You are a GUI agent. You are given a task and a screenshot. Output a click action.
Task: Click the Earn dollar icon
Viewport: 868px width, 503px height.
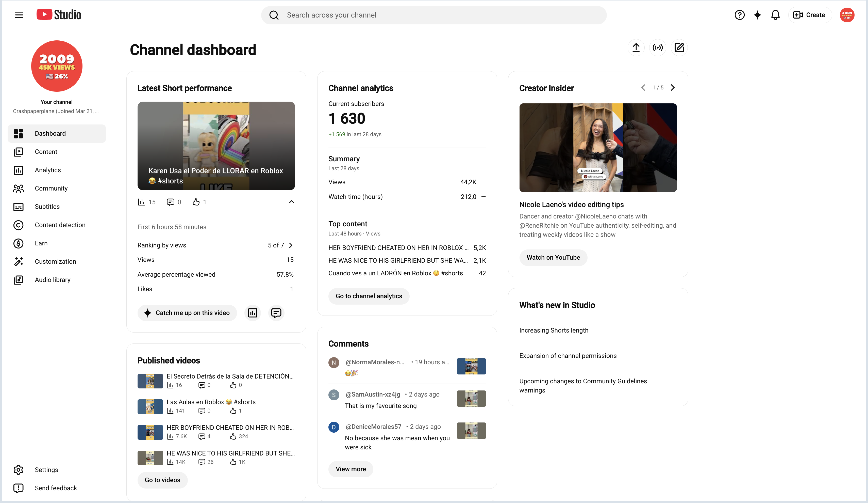18,243
